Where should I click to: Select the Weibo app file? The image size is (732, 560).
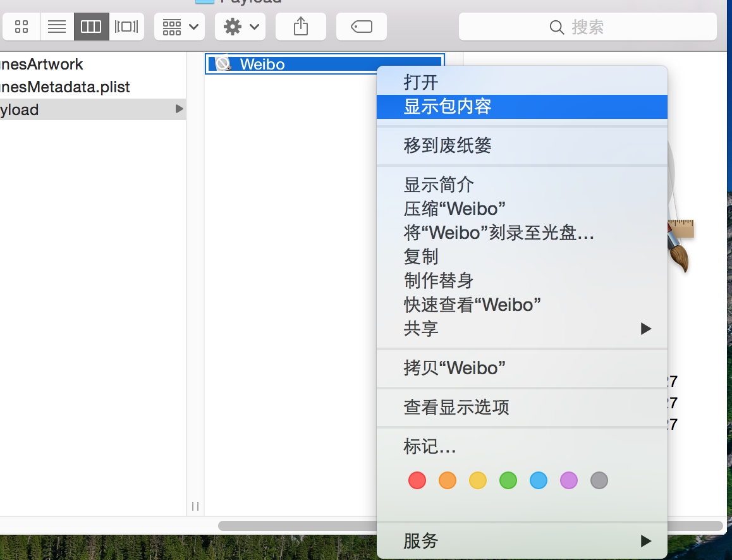point(324,64)
